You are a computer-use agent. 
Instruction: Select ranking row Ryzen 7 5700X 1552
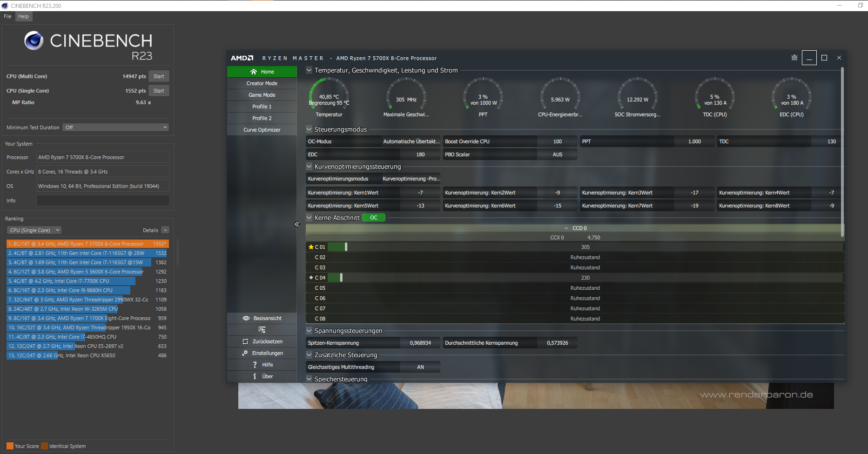87,244
